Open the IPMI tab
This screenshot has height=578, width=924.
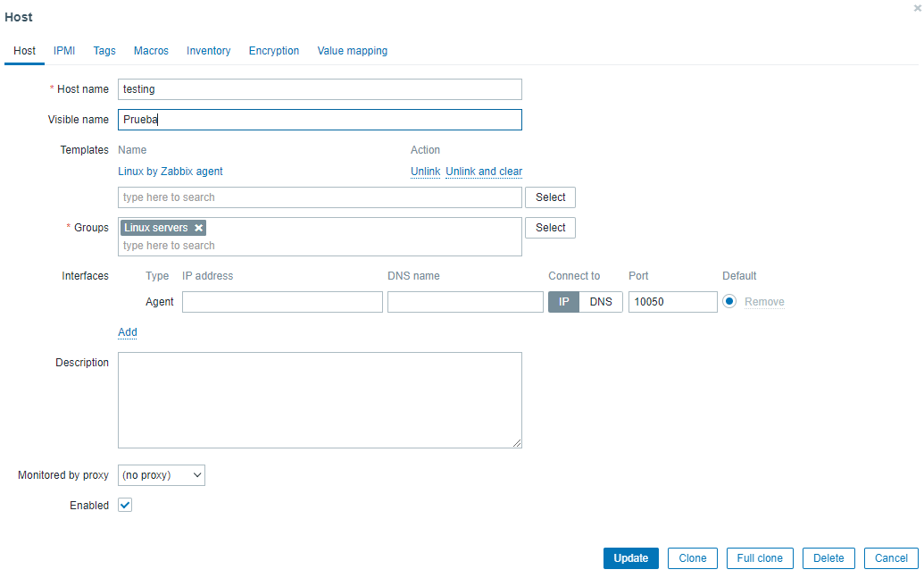[x=64, y=51]
